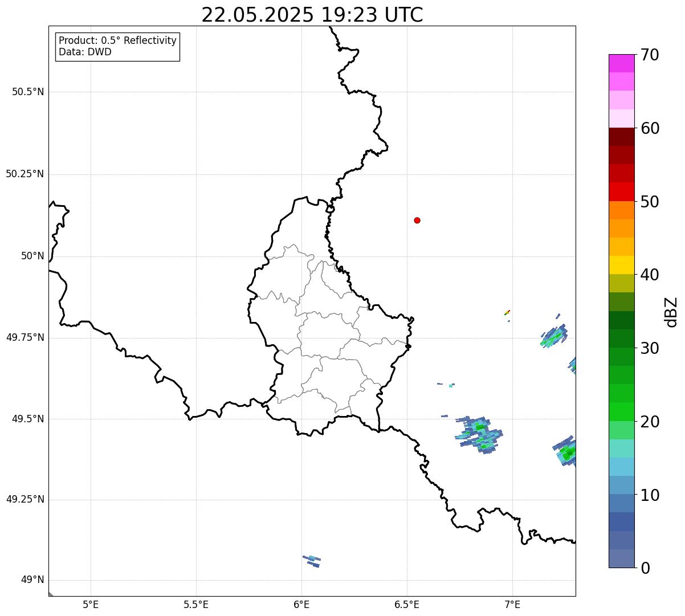Click the dBZ colorbar axis label

tap(671, 312)
